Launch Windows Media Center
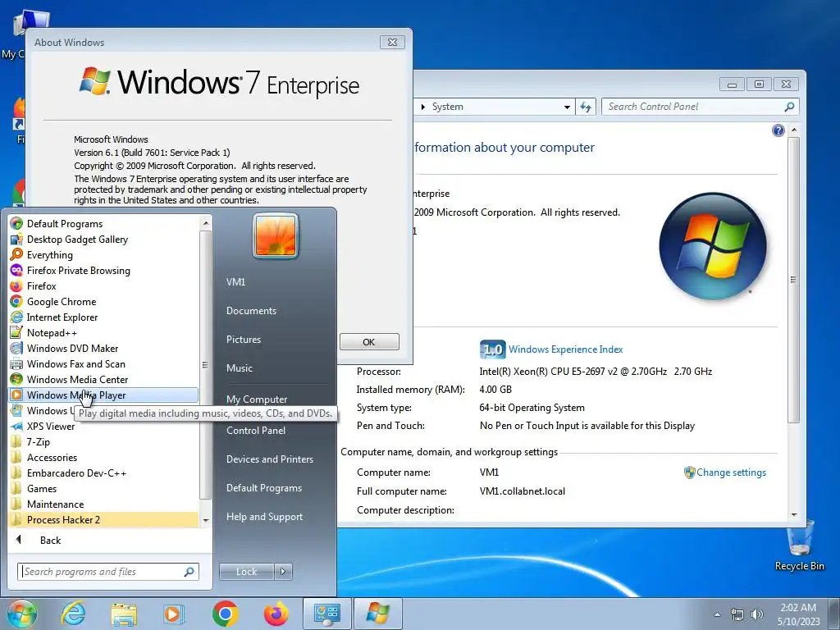The width and height of the screenshot is (840, 630). pyautogui.click(x=104, y=379)
